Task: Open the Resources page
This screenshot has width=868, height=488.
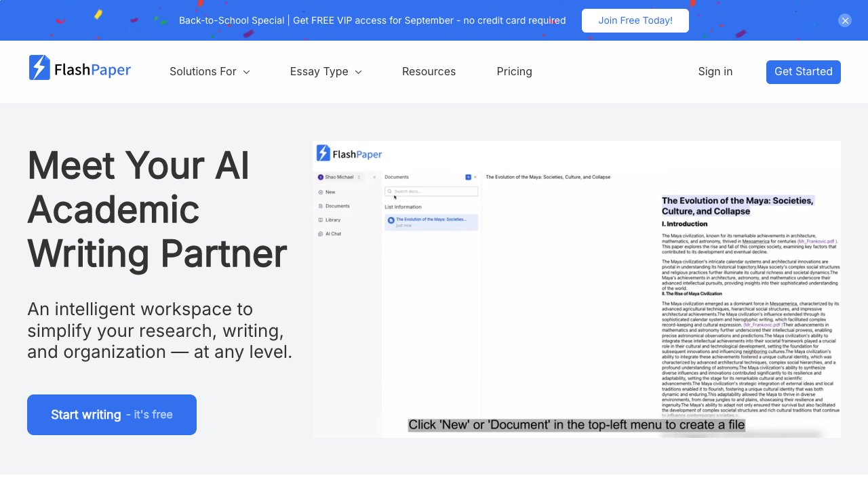Action: point(429,71)
